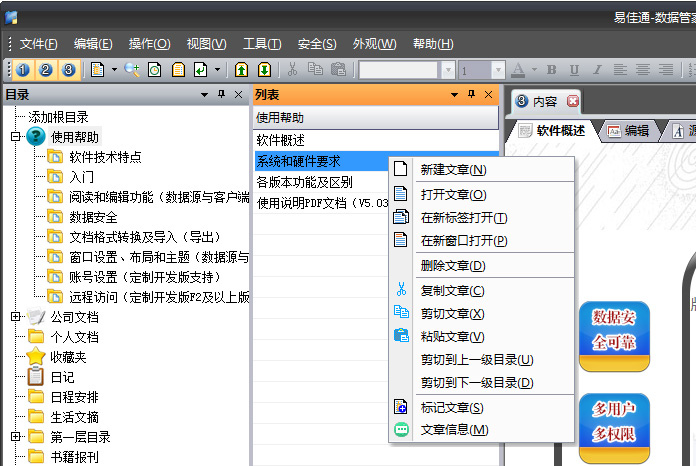The image size is (696, 466).
Task: Collapse the 使用帮助 tree node
Action: click(x=16, y=137)
